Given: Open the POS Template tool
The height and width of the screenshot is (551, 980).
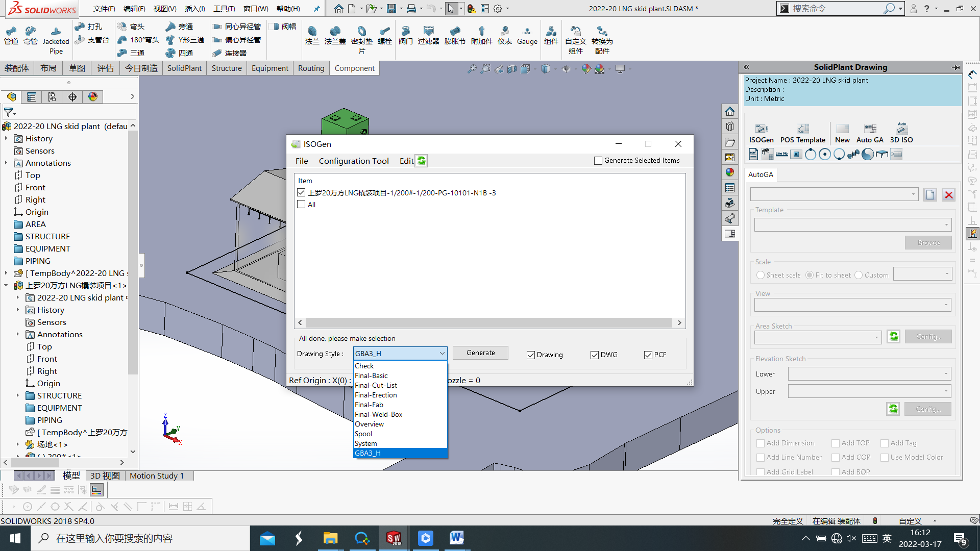Looking at the screenshot, I should (802, 133).
